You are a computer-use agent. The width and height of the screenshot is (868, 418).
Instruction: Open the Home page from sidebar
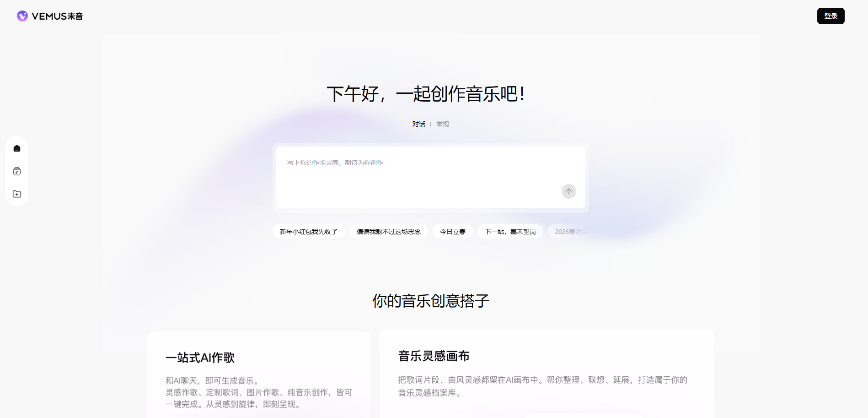[x=17, y=148]
